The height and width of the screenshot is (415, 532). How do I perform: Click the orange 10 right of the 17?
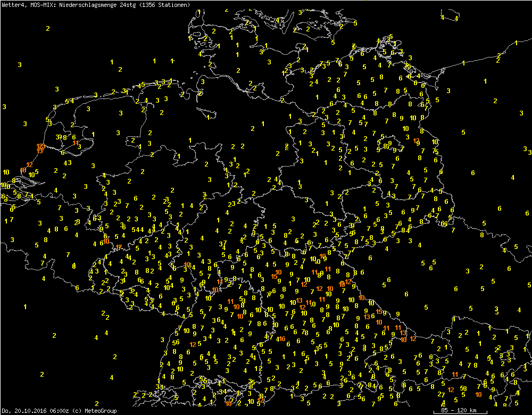[187, 265]
